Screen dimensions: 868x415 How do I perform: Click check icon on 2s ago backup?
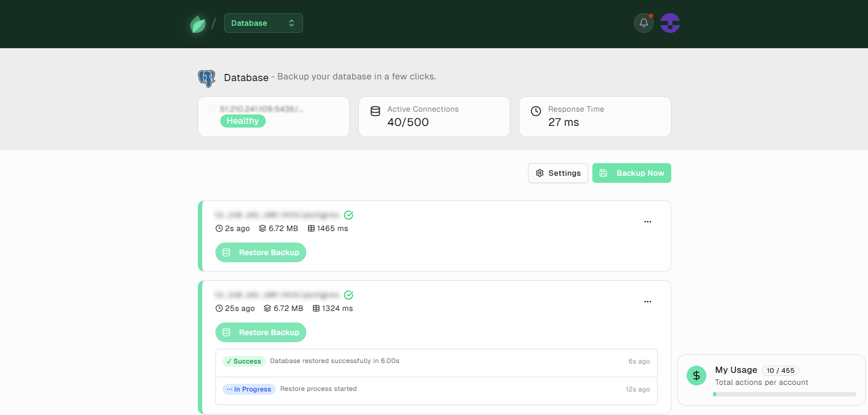tap(349, 215)
